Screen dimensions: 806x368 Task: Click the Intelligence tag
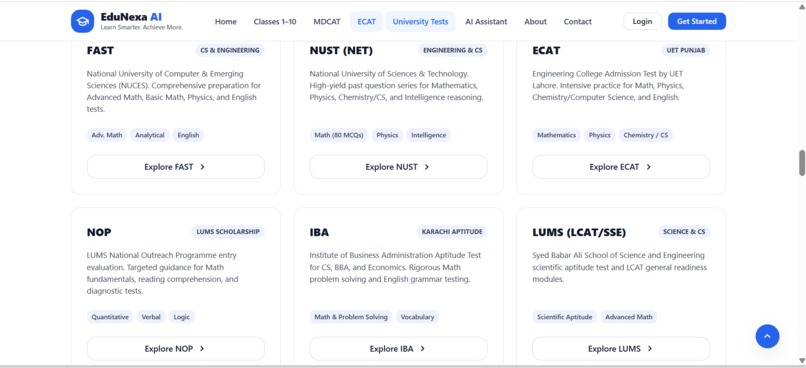coord(429,135)
